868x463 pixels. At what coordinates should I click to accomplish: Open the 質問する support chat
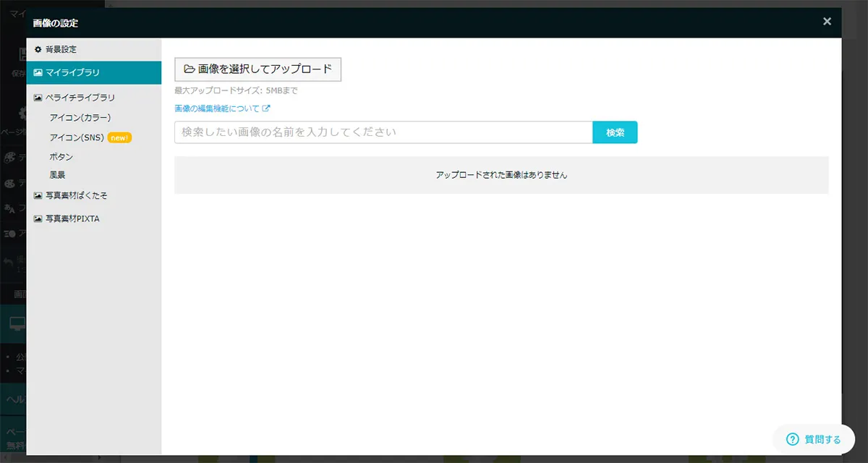click(814, 439)
